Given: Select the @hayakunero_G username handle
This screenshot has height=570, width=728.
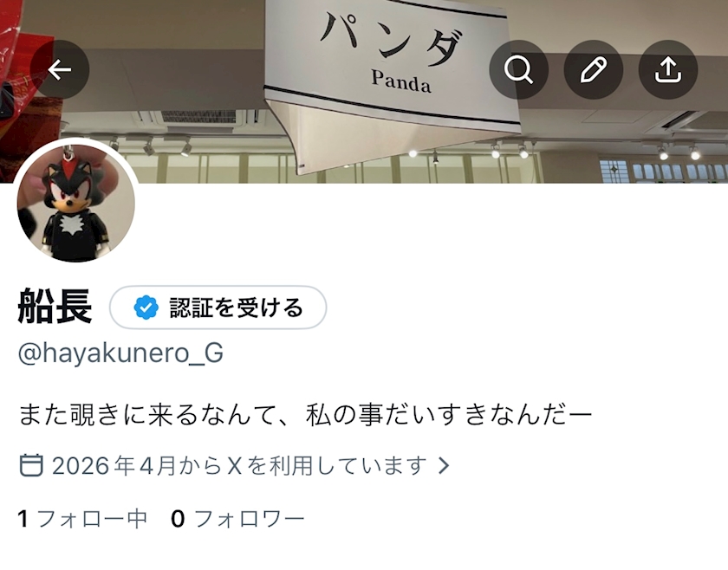Looking at the screenshot, I should pyautogui.click(x=120, y=353).
